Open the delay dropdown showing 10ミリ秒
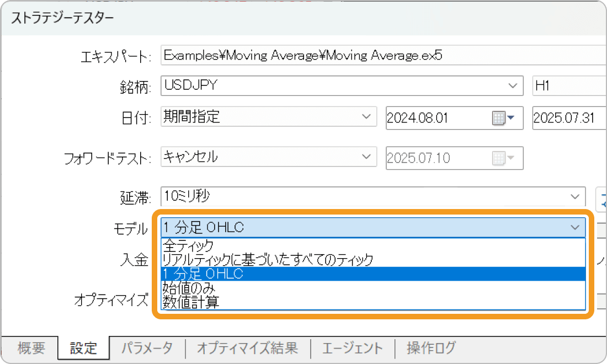The image size is (607, 364). point(576,197)
